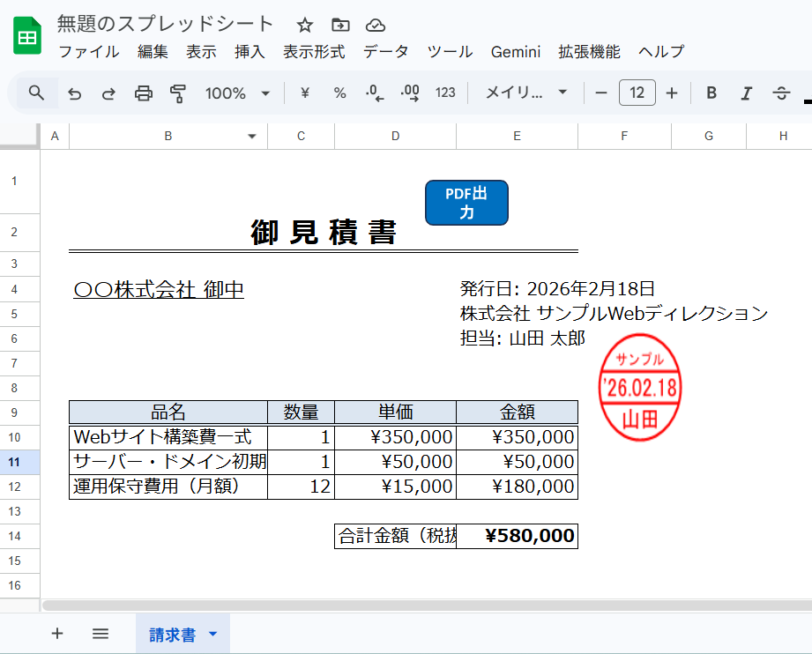
Task: Activate the paint format roller tool
Action: (178, 93)
